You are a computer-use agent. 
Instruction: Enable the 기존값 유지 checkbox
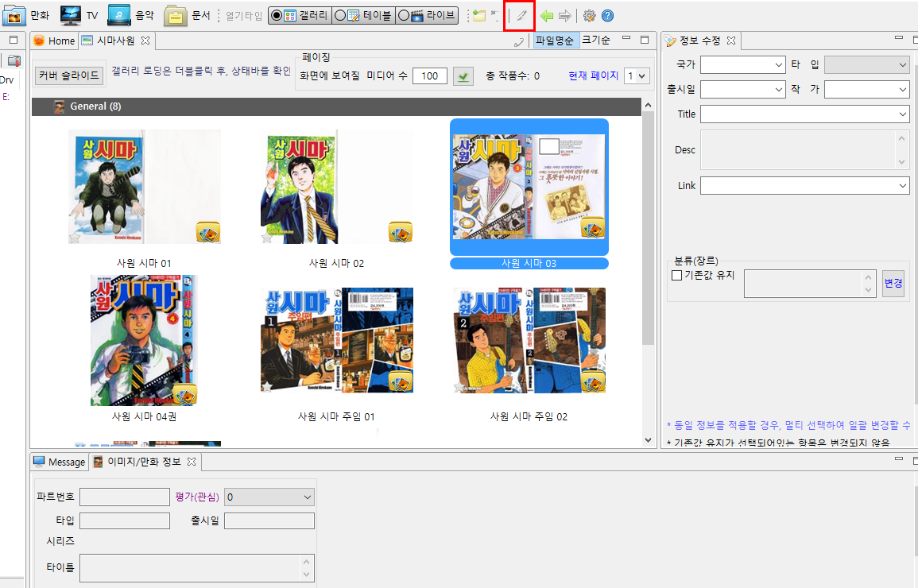(677, 275)
